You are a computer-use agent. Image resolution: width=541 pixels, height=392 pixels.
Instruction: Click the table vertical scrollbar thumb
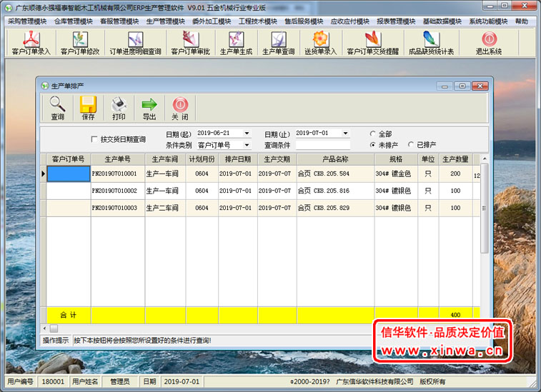[x=485, y=208]
